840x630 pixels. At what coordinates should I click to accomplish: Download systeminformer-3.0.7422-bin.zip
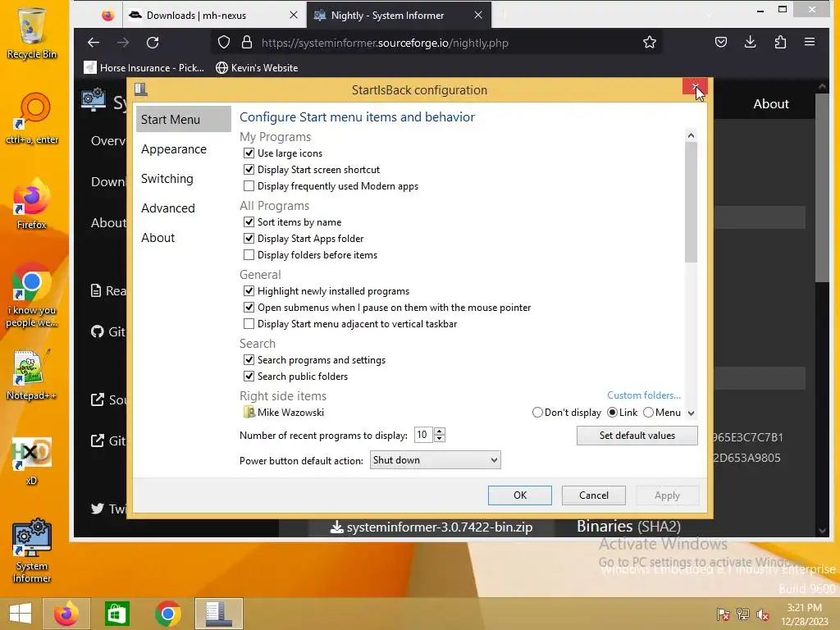(431, 527)
